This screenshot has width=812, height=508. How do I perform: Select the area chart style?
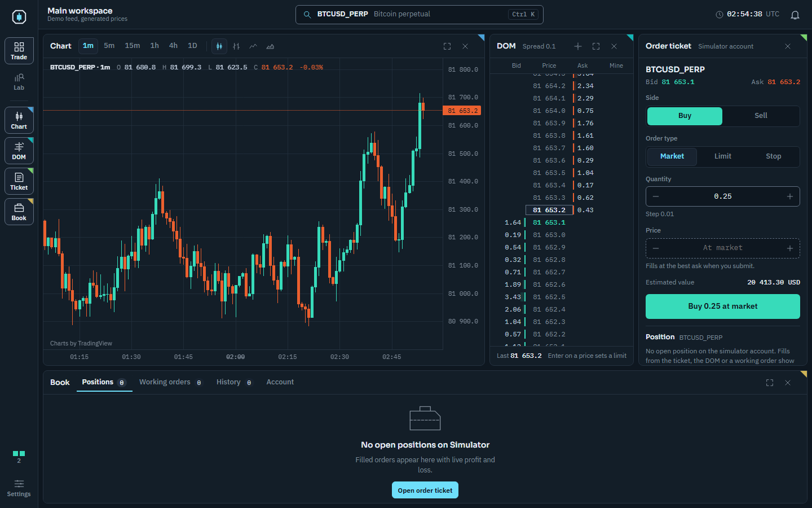coord(270,46)
